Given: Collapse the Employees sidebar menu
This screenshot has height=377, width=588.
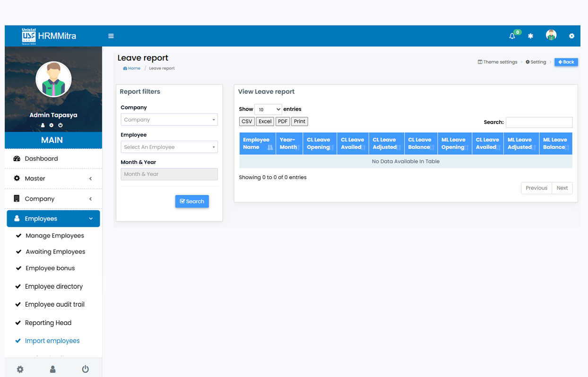Looking at the screenshot, I should coord(53,219).
